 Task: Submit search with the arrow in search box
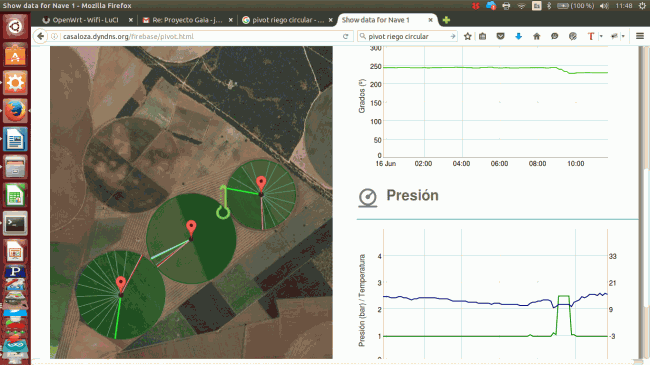point(452,36)
